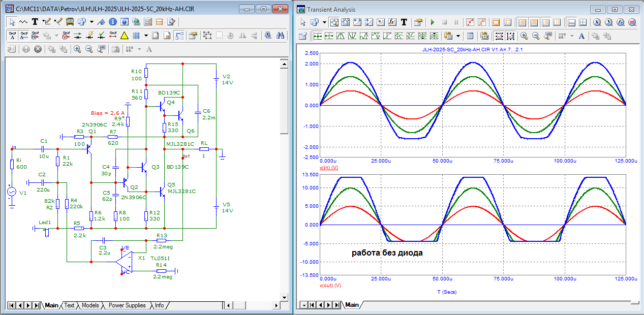Click the yellow triangle icon in schematic toolbar

(x=124, y=36)
